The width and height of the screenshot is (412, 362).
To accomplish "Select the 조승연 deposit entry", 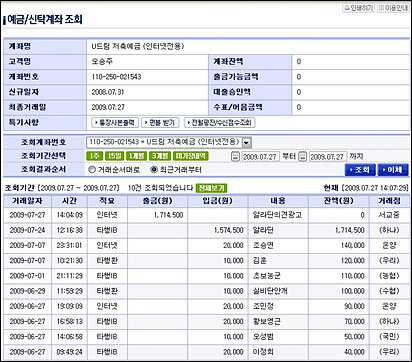I will tap(263, 246).
